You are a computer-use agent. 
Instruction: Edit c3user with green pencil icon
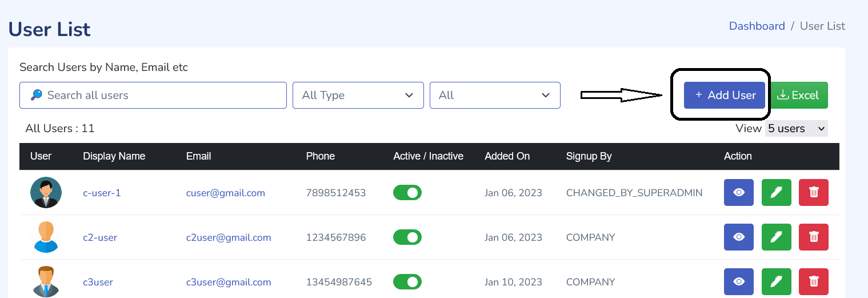coord(776,282)
